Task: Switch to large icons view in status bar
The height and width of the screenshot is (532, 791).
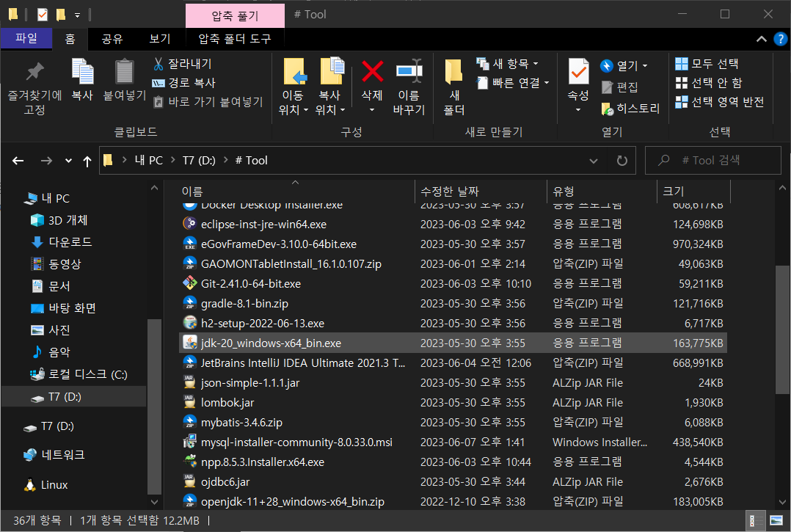Action: [776, 521]
